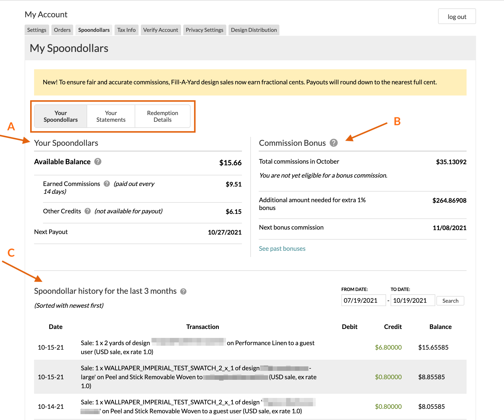
Task: Open the Settings tab
Action: tap(37, 30)
